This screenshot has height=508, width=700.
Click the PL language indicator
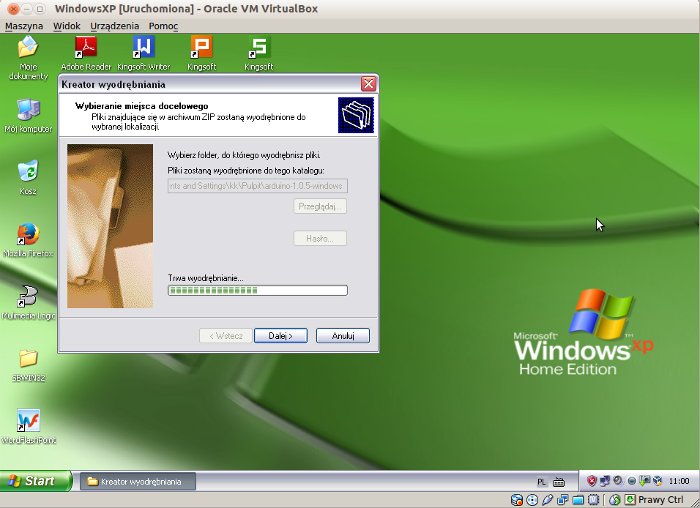[542, 482]
